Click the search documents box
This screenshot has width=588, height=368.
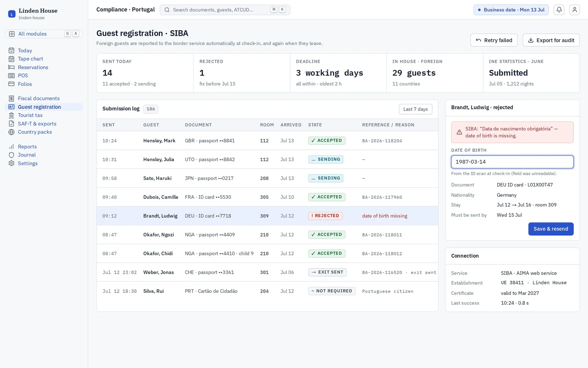tap(225, 10)
